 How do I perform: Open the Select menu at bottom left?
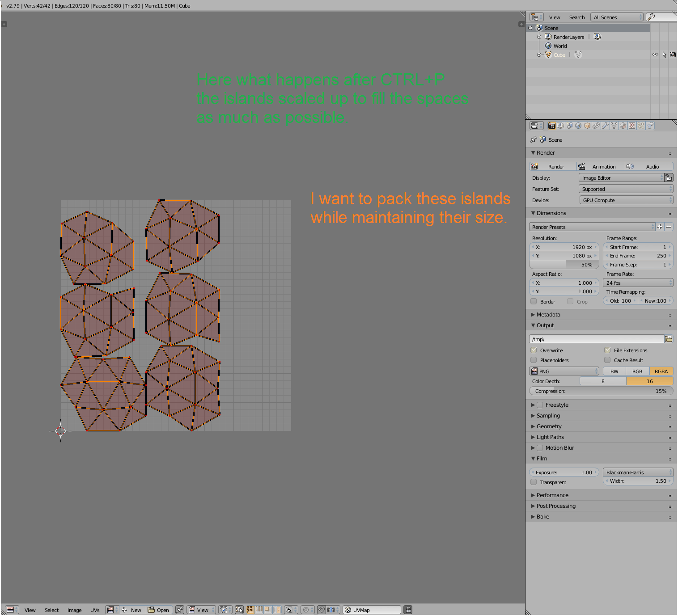tap(51, 610)
